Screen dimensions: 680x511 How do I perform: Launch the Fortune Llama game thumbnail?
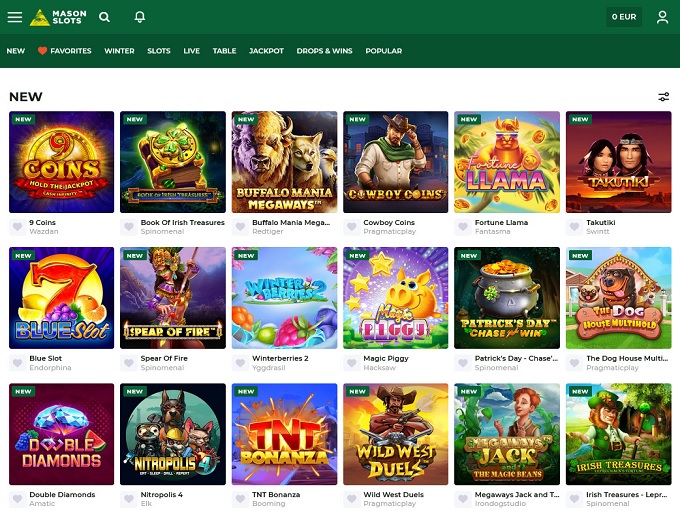coord(506,161)
